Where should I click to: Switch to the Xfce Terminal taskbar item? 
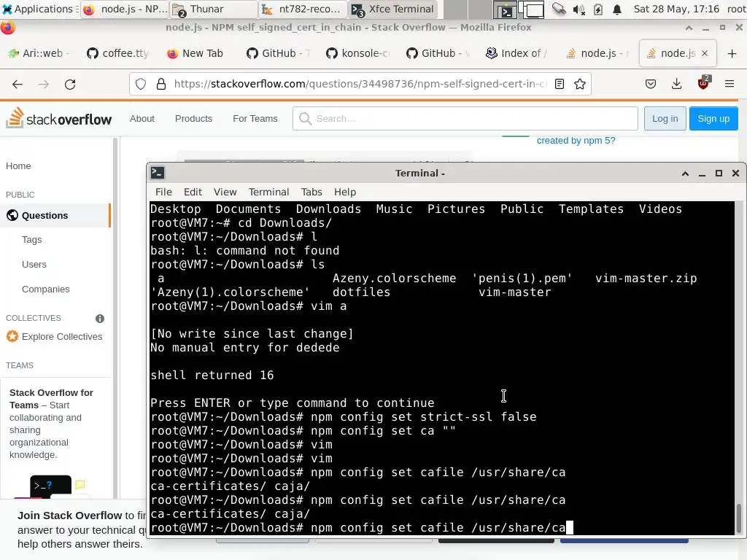click(392, 9)
